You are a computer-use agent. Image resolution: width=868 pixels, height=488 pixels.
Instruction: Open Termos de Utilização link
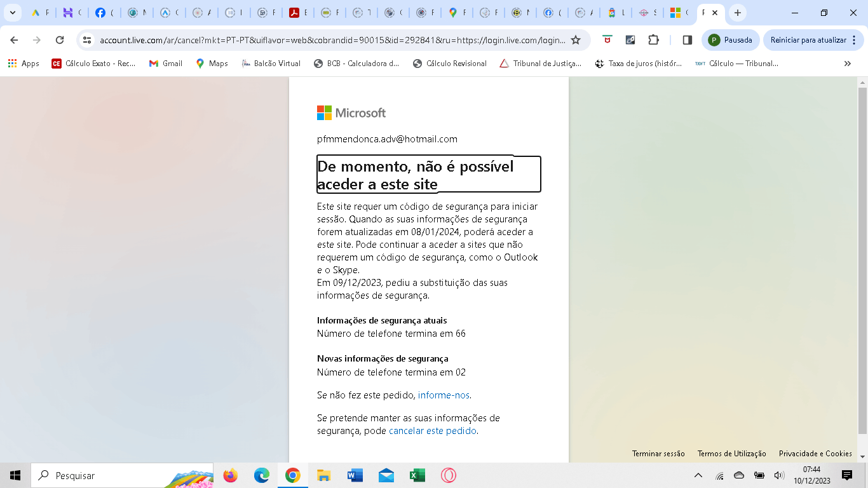[x=731, y=454]
